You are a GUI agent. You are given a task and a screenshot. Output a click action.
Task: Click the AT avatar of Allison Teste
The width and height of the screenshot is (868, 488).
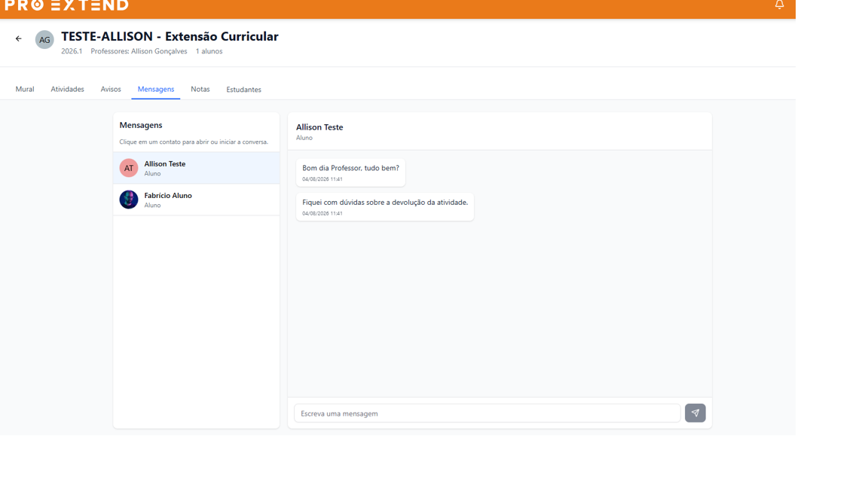128,168
